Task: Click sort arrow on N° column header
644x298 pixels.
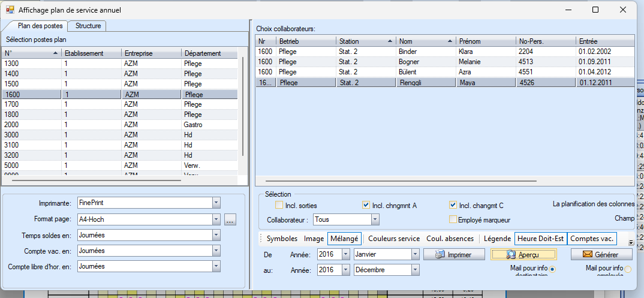Action: click(x=56, y=53)
